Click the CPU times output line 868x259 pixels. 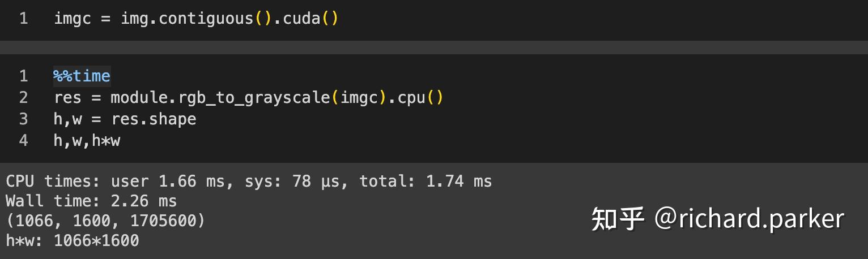(x=249, y=181)
